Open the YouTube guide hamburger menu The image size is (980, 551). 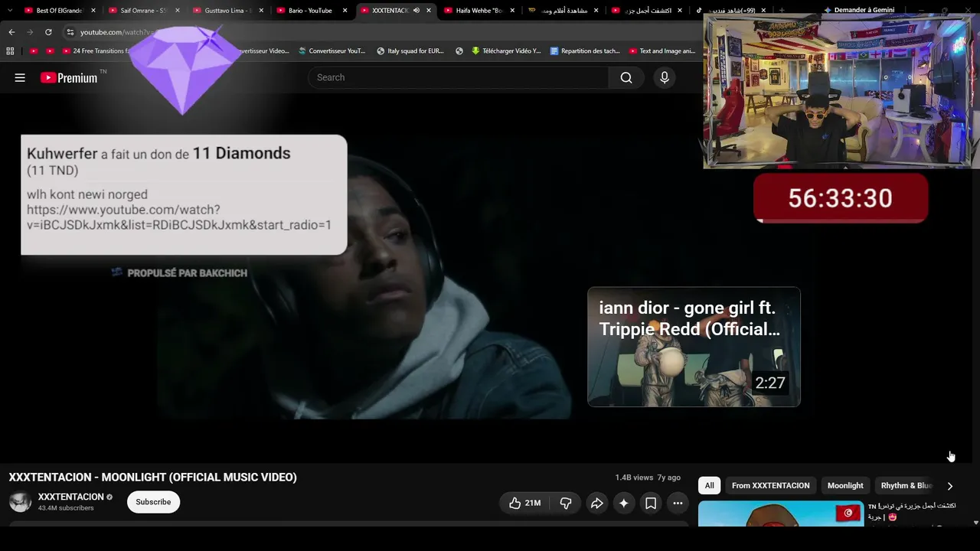(x=20, y=77)
